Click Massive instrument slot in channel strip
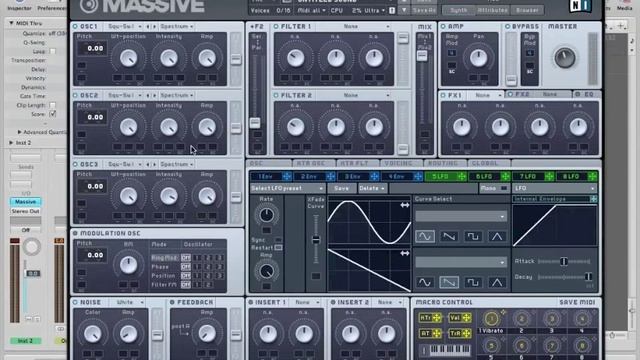This screenshot has width=640, height=360. pos(25,202)
